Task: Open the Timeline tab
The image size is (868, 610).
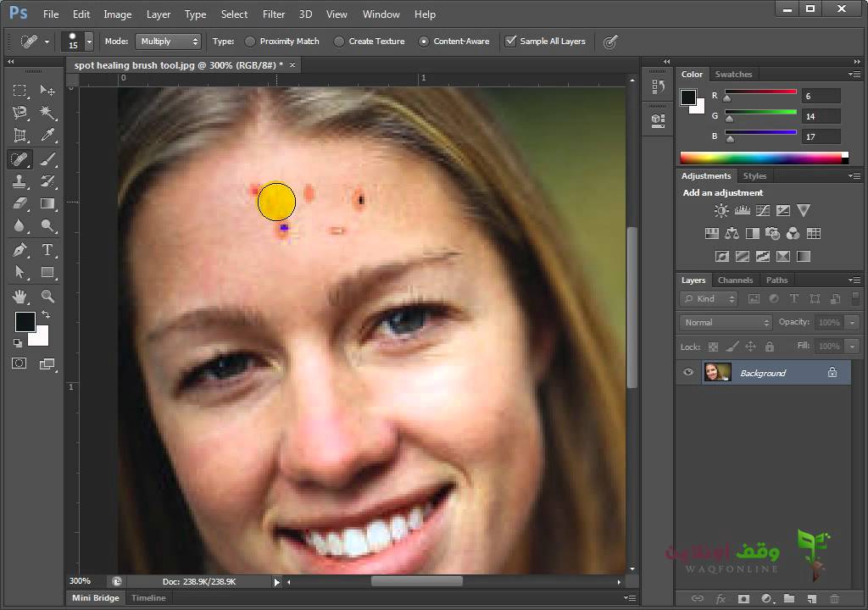Action: click(148, 598)
